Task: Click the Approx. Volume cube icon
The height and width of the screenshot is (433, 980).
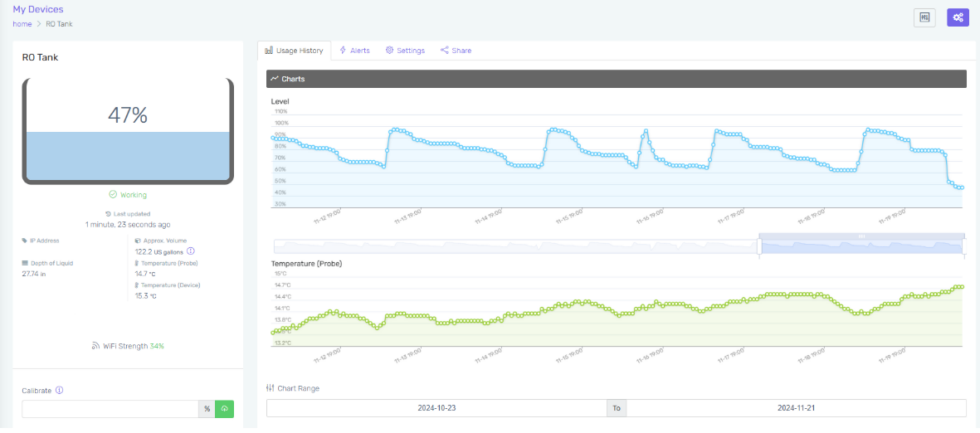Action: coord(138,240)
